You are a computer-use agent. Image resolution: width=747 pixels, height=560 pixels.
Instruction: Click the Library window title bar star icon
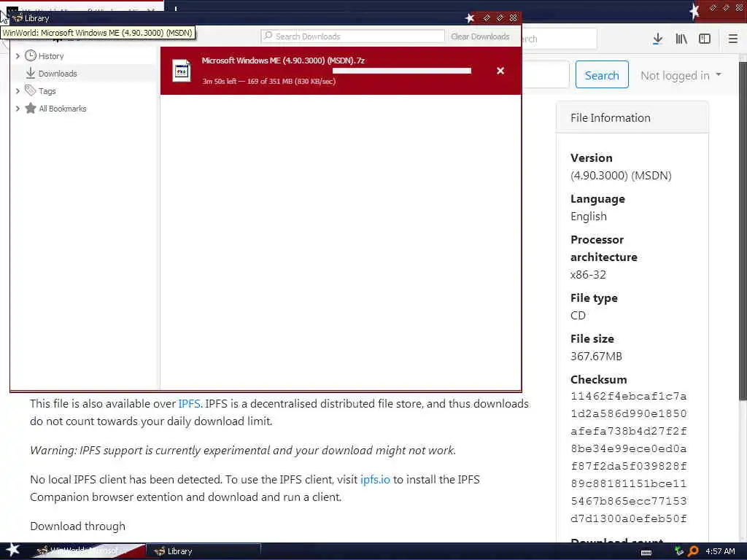[470, 18]
